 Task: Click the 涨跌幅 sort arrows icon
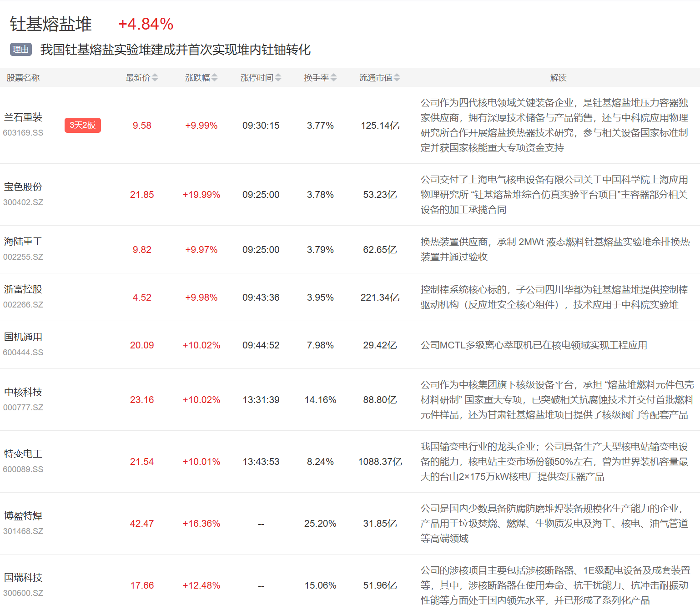[x=214, y=78]
